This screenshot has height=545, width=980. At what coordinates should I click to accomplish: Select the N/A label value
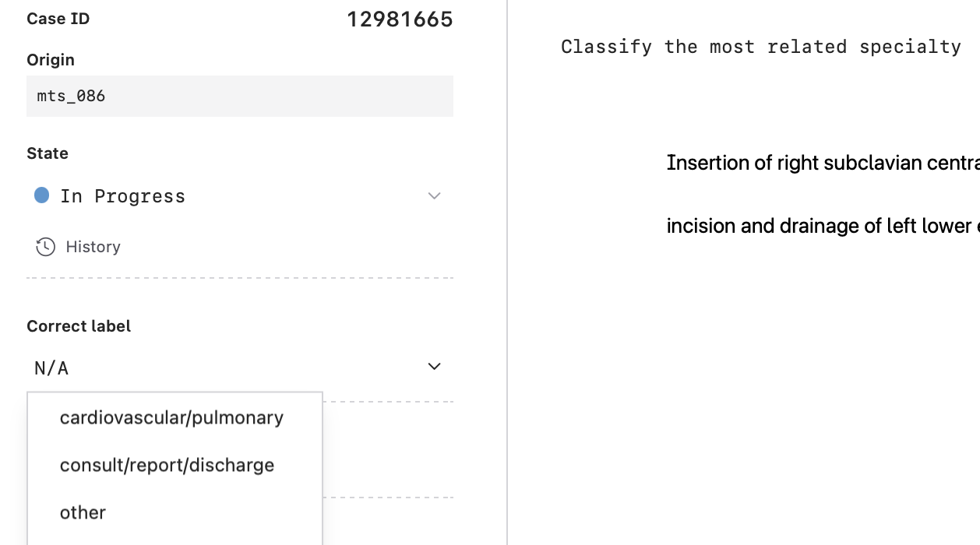tap(50, 367)
